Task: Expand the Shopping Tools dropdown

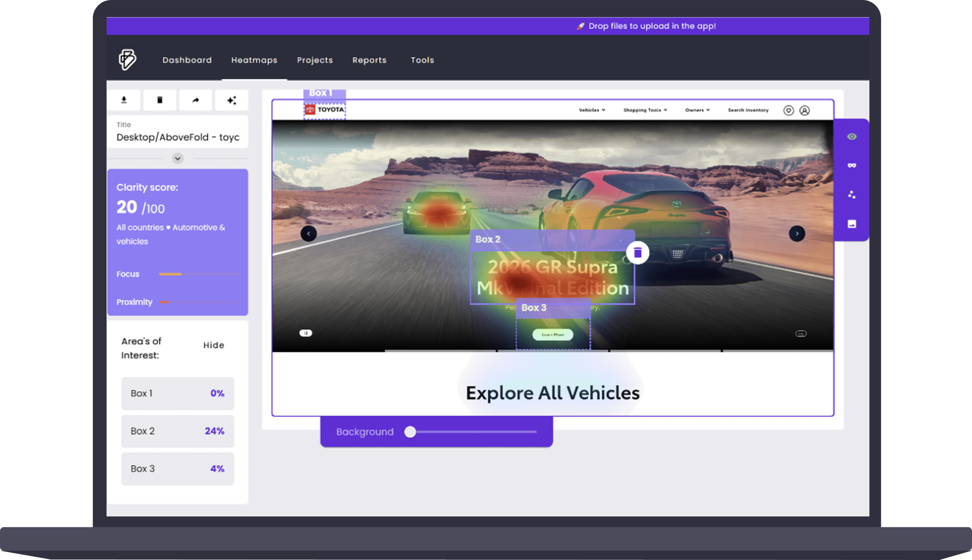Action: point(645,110)
